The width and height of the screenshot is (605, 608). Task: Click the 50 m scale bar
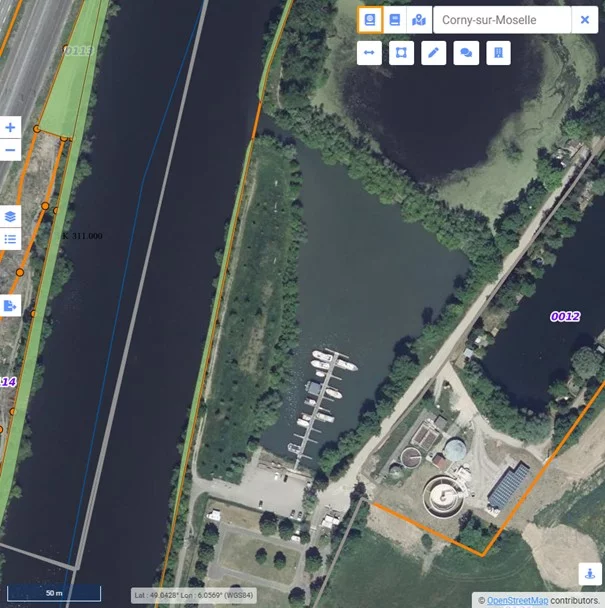click(54, 593)
